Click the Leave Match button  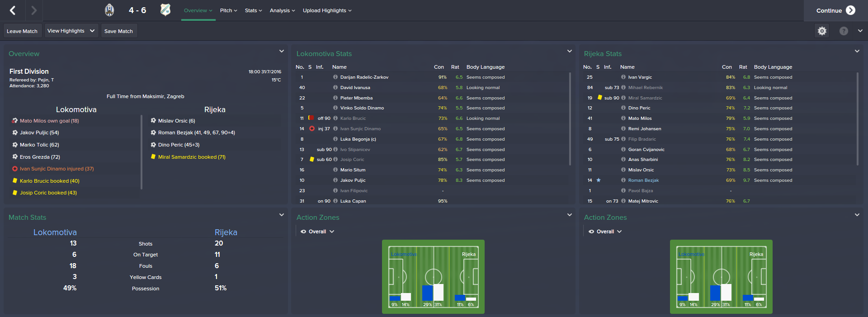tap(22, 31)
